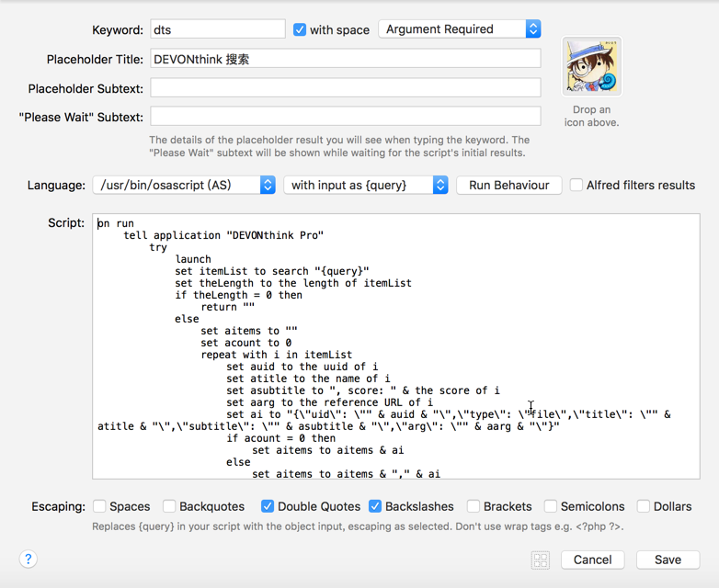
Task: Disable Backslashes escaping checkbox
Action: (x=375, y=506)
